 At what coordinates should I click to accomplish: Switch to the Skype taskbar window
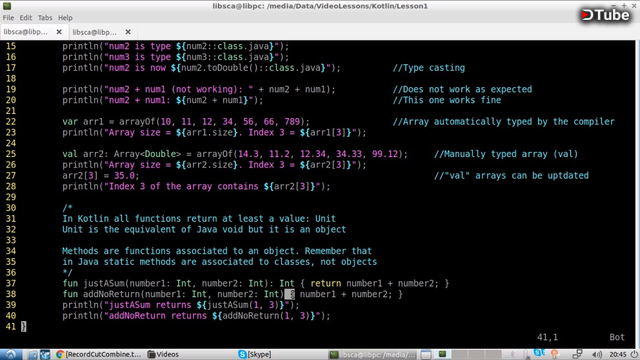pyautogui.click(x=255, y=354)
